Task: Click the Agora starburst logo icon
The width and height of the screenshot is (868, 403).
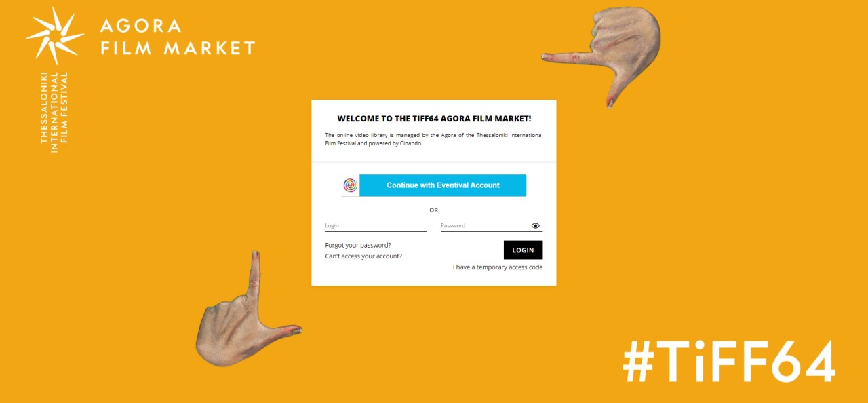Action: point(54,35)
